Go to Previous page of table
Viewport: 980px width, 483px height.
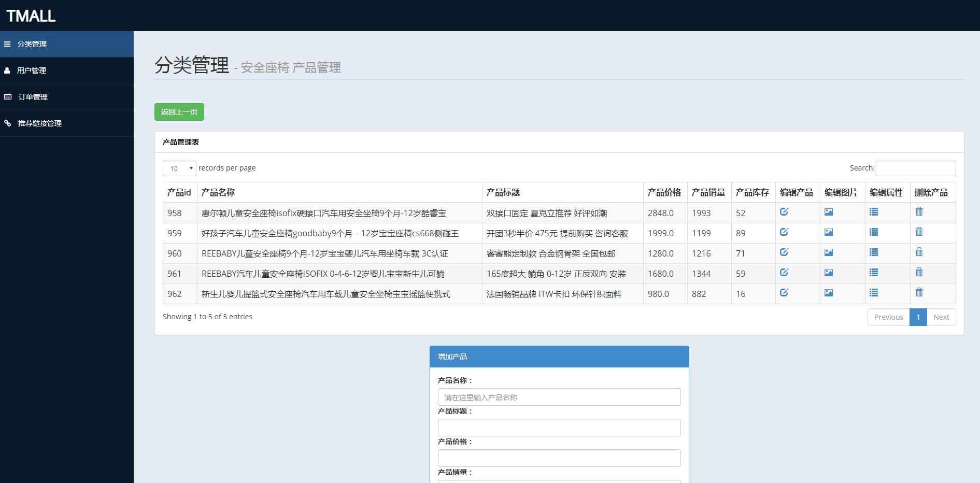point(888,317)
